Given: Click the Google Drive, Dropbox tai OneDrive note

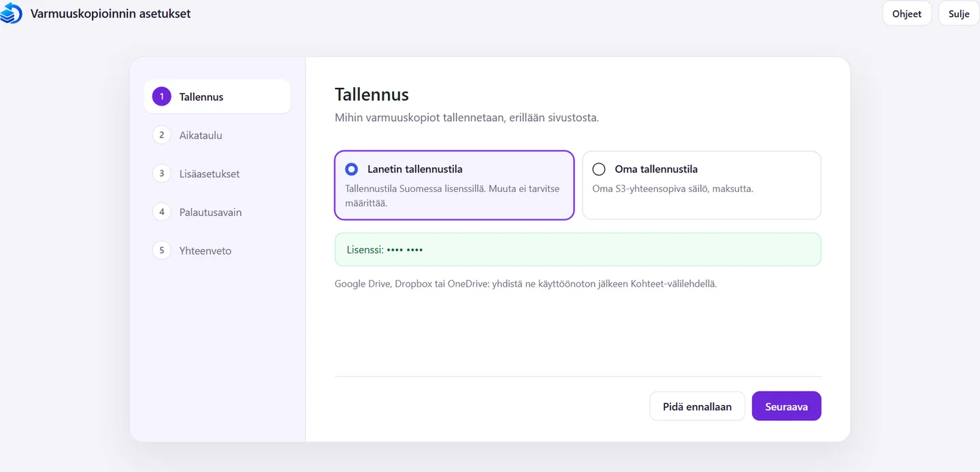Looking at the screenshot, I should [x=525, y=283].
